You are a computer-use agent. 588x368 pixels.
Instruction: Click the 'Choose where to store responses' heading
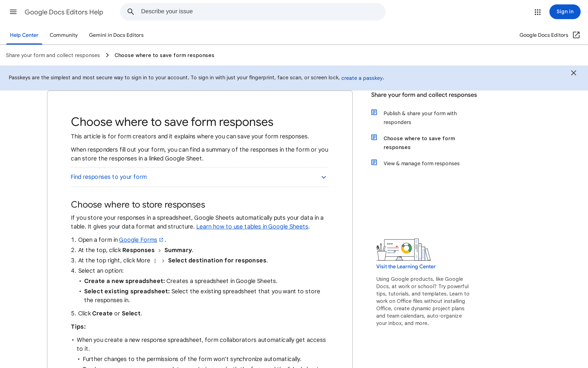(x=138, y=205)
